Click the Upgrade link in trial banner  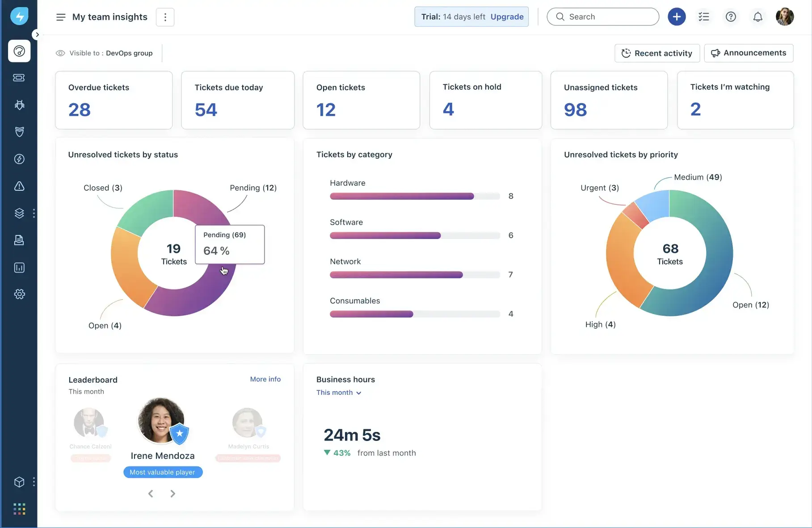507,17
